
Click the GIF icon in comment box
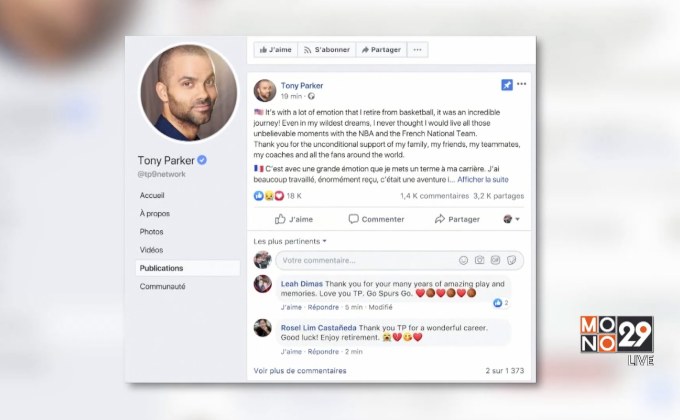coord(495,260)
